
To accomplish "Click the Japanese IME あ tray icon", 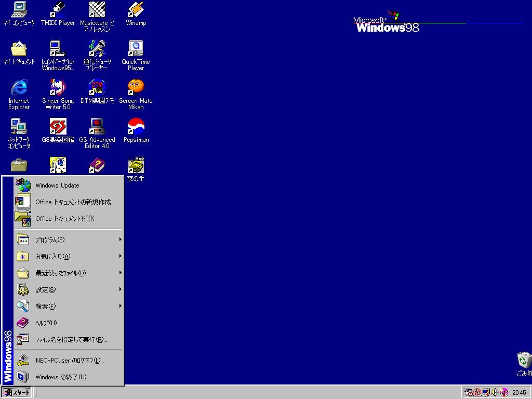I will (477, 392).
